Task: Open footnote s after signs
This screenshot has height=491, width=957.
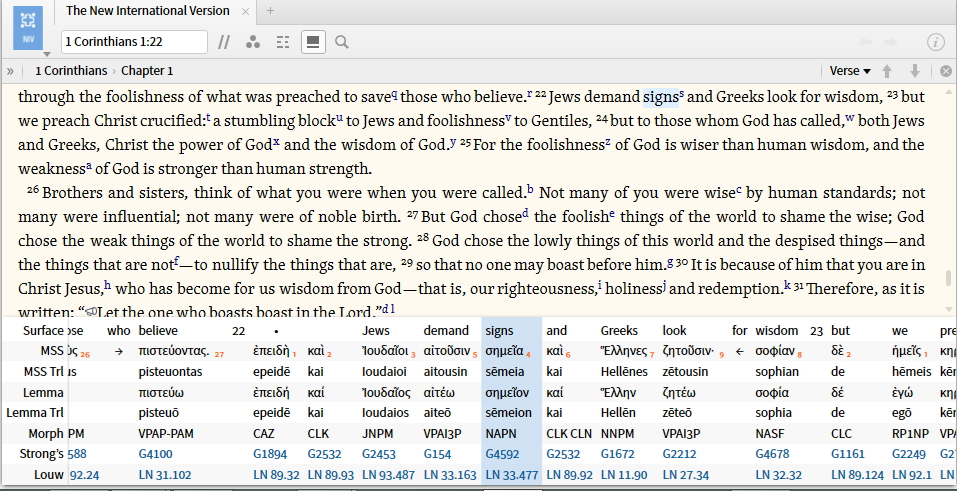Action: pos(682,93)
